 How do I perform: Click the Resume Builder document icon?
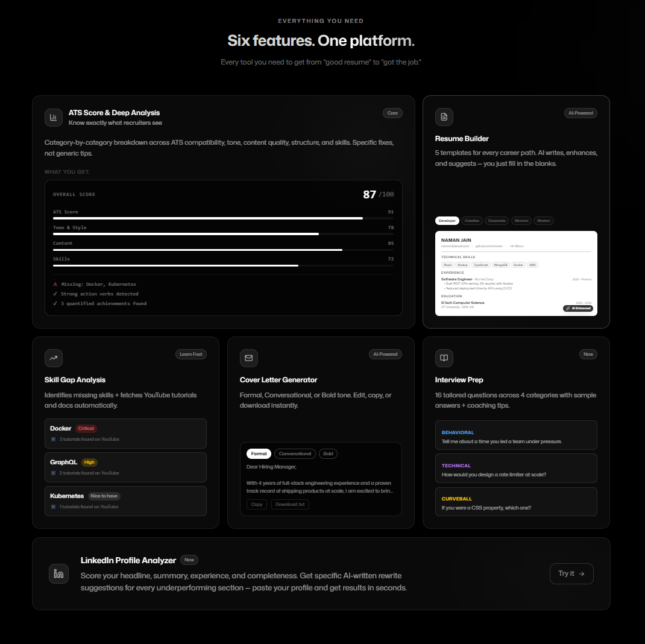pos(444,117)
